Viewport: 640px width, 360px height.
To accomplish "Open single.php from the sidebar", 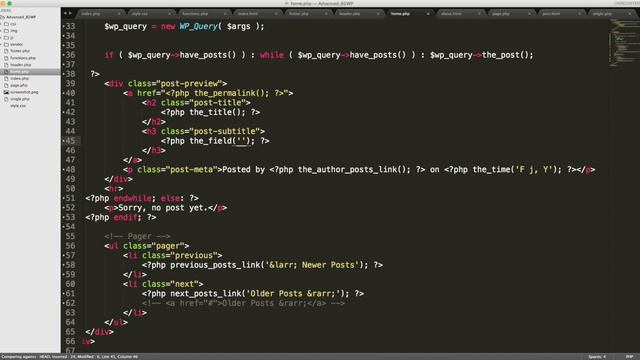I will (20, 99).
